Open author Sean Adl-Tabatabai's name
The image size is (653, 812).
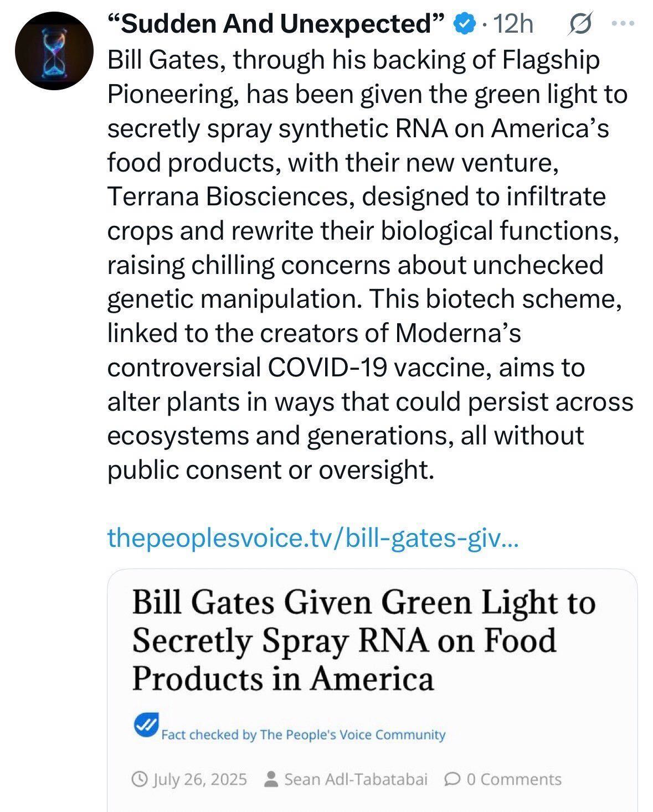[356, 779]
